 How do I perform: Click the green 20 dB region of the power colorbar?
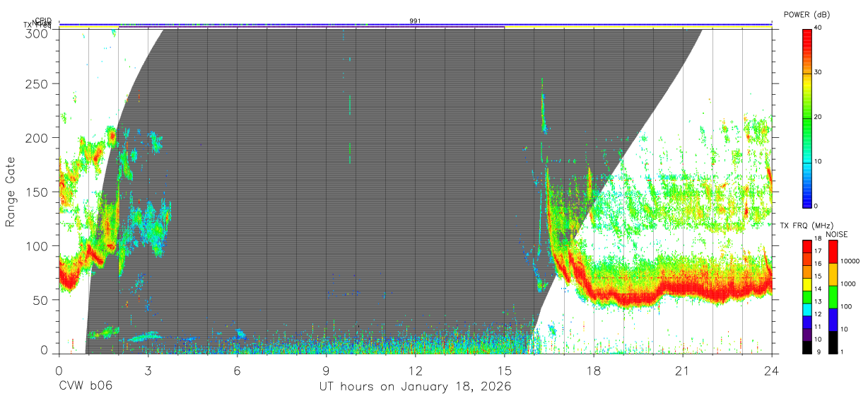[x=807, y=117]
